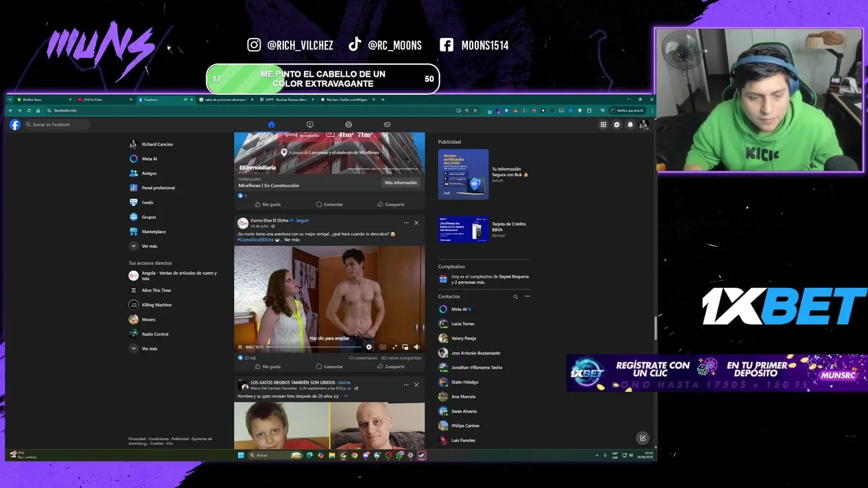Open Panel profesional in the sidebar
The width and height of the screenshot is (868, 488).
[x=152, y=188]
